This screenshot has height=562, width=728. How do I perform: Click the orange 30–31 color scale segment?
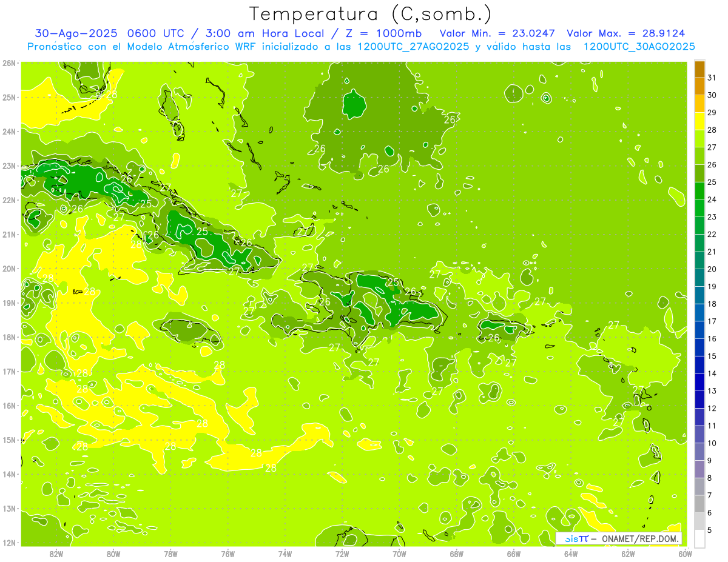[699, 87]
